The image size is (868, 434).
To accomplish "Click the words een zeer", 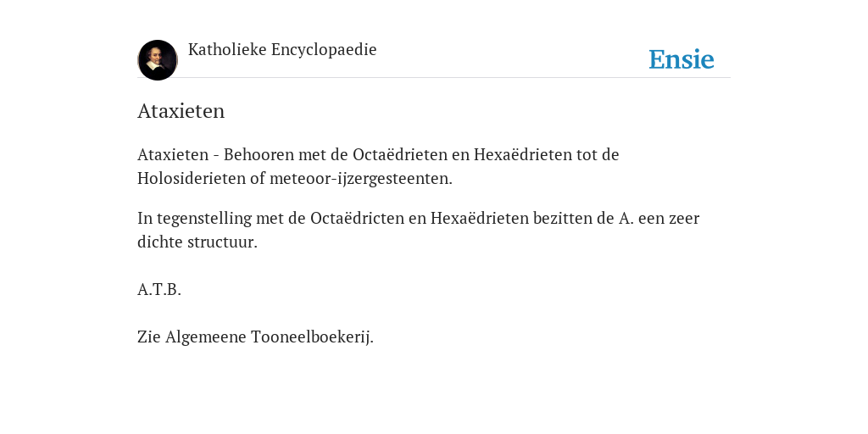I will [x=669, y=218].
